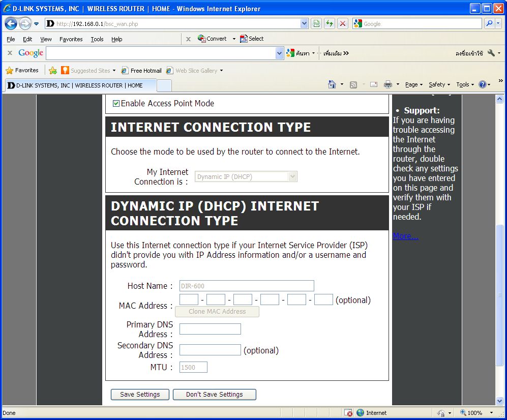Click the Google logo on the toolbar

point(31,53)
